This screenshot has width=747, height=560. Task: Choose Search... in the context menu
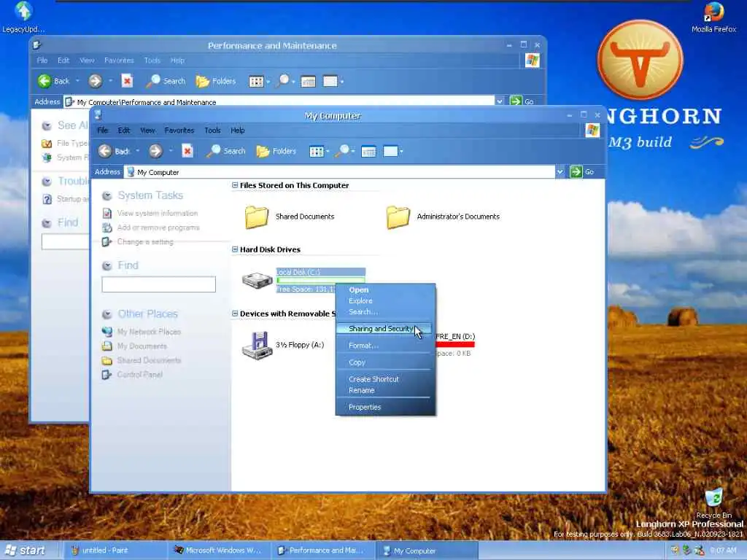click(385, 311)
